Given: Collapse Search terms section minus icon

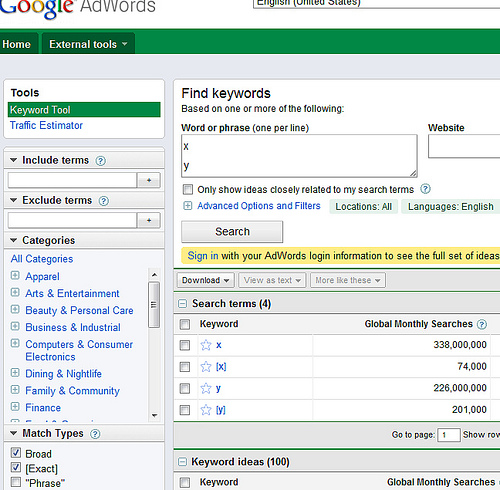Looking at the screenshot, I should click(182, 304).
